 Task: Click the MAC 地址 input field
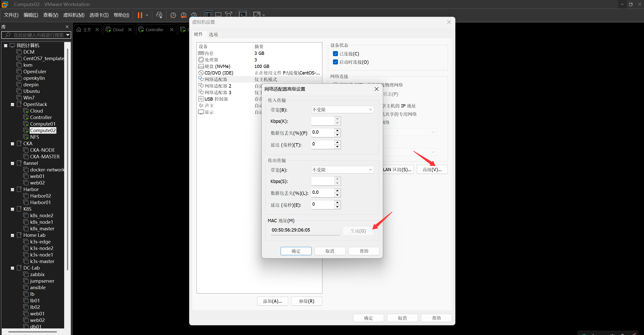305,230
